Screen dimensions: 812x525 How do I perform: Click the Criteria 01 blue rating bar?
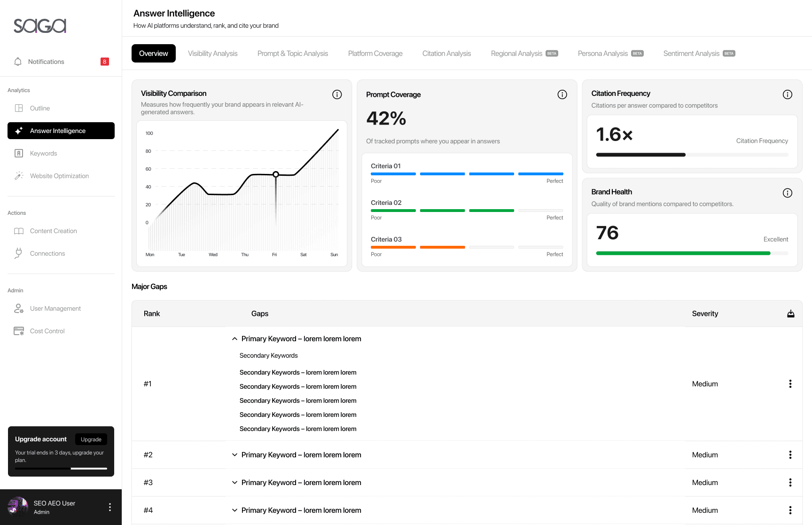click(x=467, y=174)
